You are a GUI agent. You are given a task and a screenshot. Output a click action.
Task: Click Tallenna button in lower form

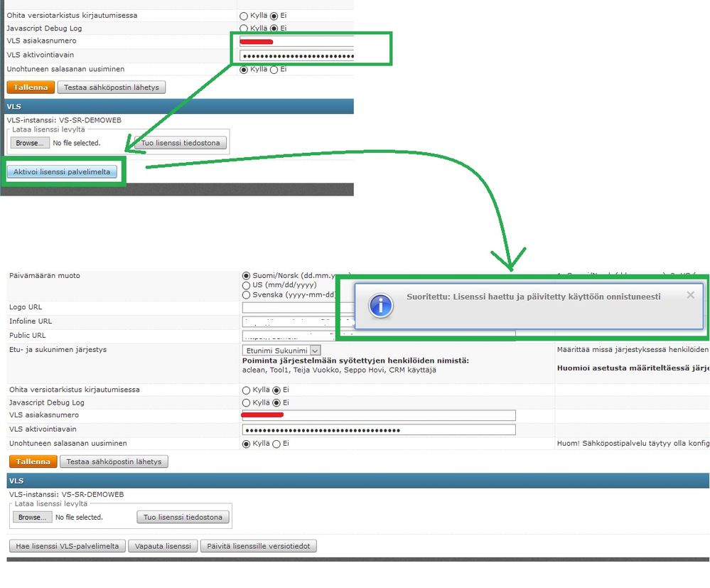point(33,461)
